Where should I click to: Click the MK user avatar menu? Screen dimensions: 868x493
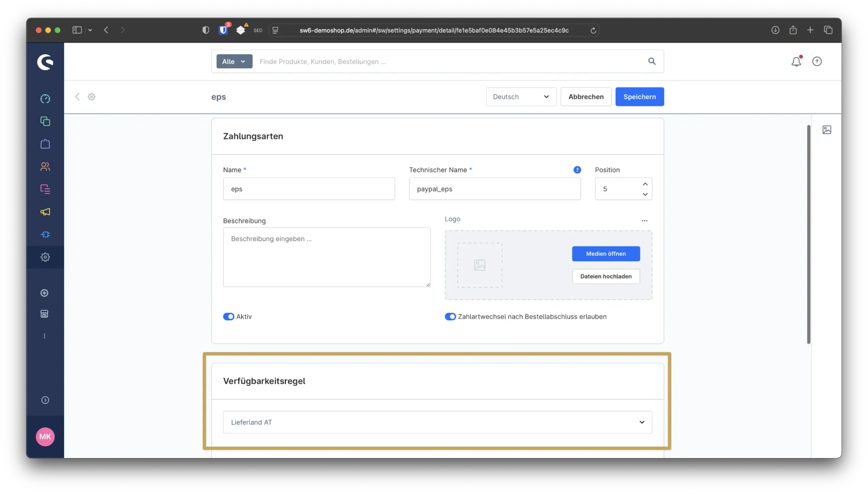pyautogui.click(x=45, y=437)
